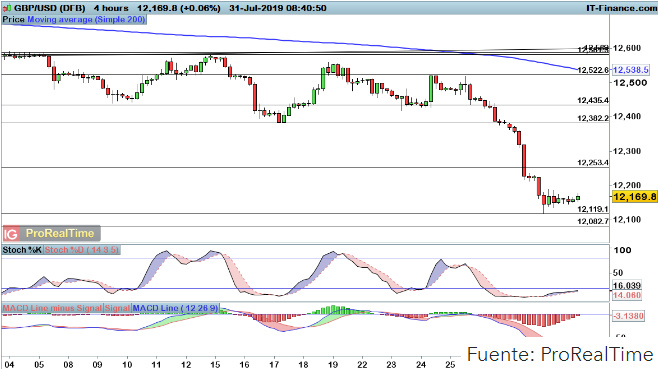The width and height of the screenshot is (658, 369).
Task: Select the 12,382.2 level label
Action: click(593, 118)
